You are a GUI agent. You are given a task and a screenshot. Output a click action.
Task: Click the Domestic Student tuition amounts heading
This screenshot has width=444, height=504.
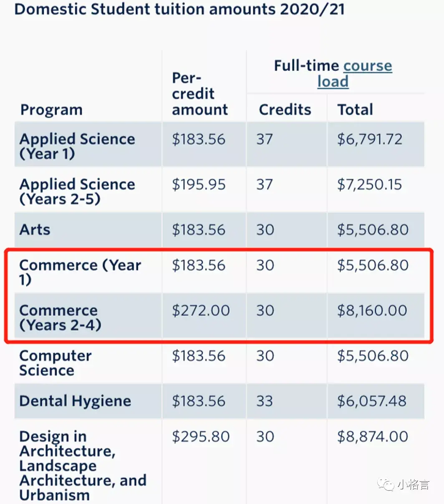pyautogui.click(x=179, y=9)
